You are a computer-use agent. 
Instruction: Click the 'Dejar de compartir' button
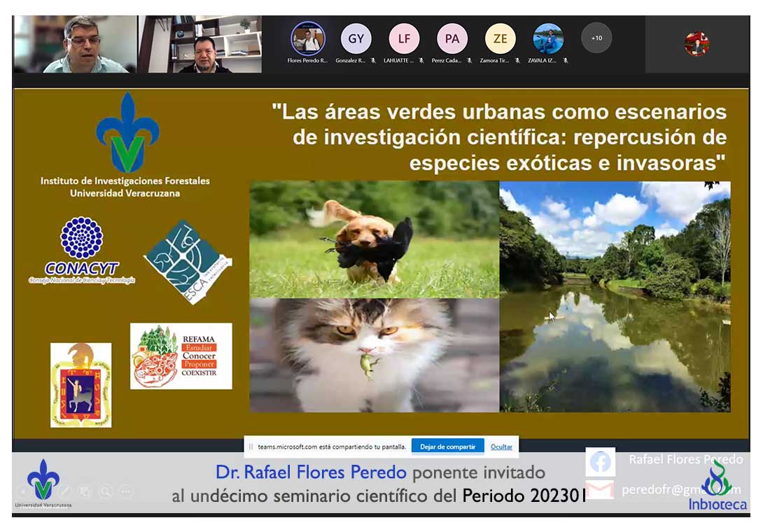tap(447, 447)
